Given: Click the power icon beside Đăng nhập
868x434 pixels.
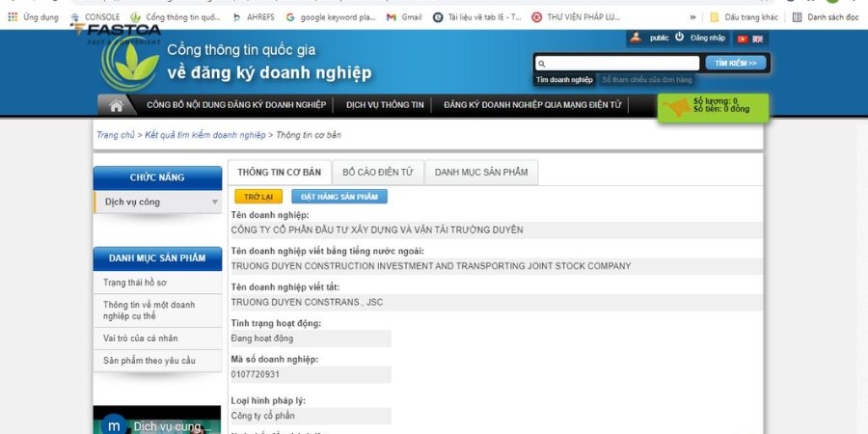Looking at the screenshot, I should (679, 37).
